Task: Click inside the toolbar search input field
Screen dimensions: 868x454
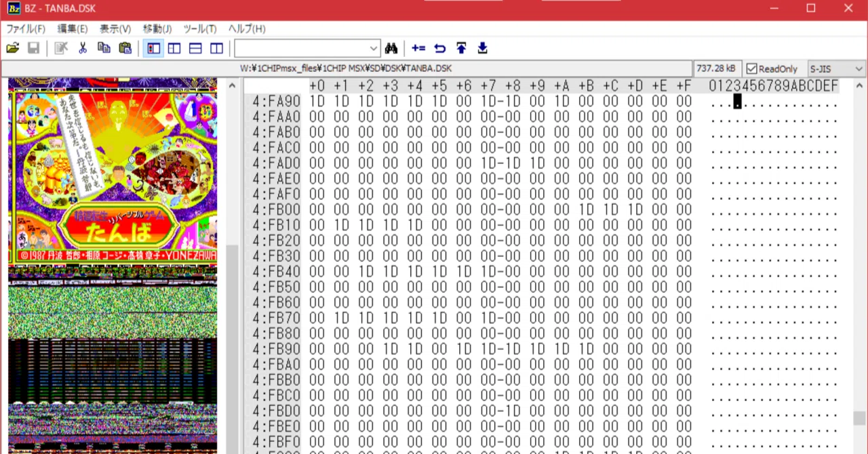Action: 302,48
